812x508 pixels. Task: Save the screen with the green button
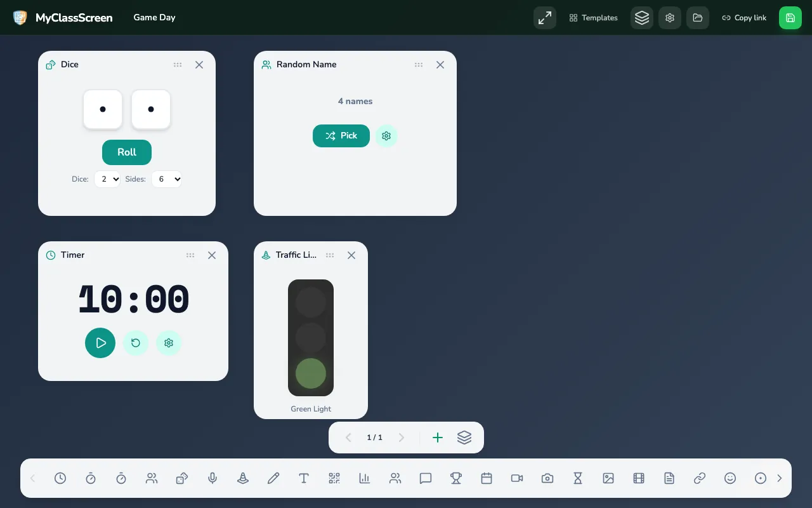790,18
